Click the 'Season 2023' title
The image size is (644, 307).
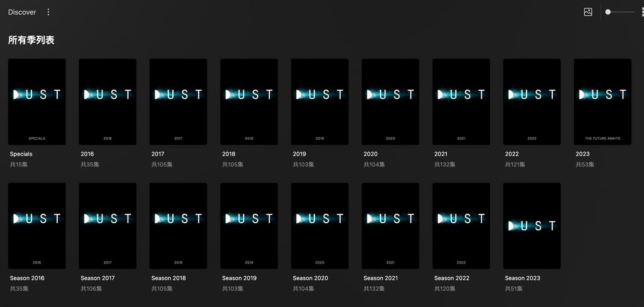(x=523, y=278)
